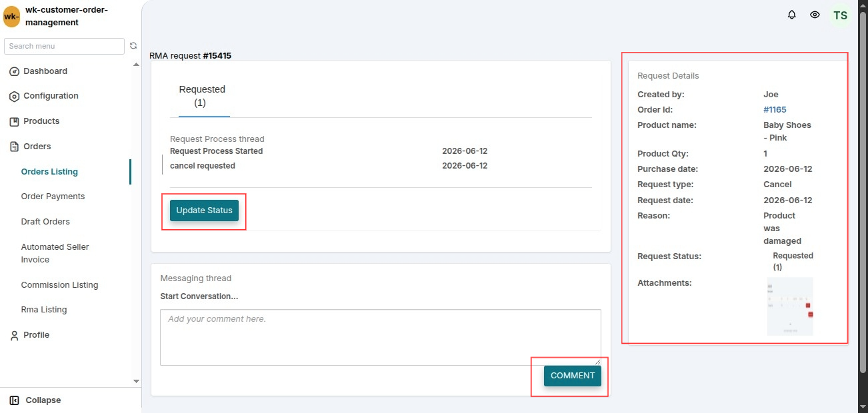Submit with the COMMENT button
The height and width of the screenshot is (413, 868).
coord(573,376)
